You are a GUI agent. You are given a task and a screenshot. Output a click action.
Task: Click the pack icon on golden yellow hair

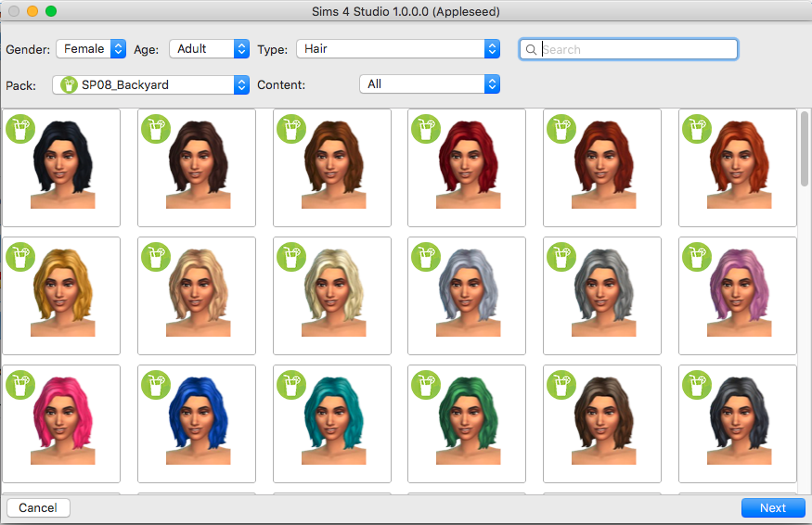click(20, 257)
